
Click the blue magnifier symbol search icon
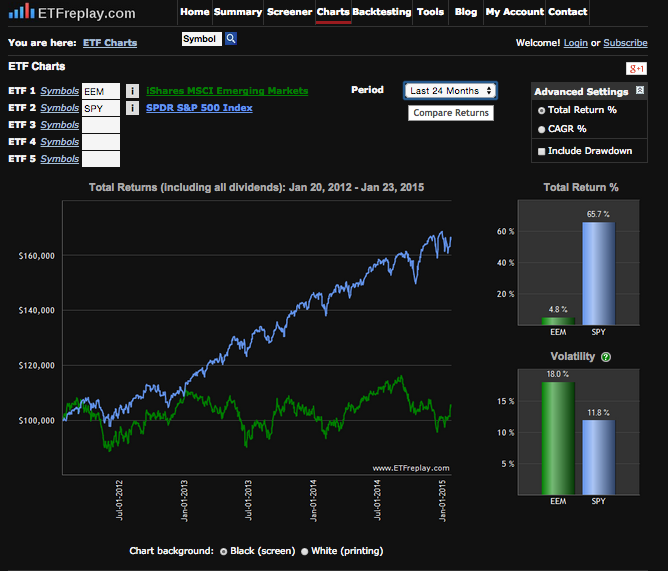[x=231, y=39]
